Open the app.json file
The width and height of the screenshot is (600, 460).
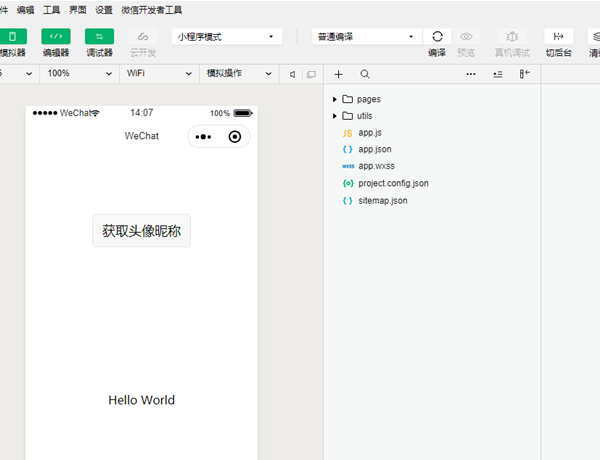click(x=374, y=149)
